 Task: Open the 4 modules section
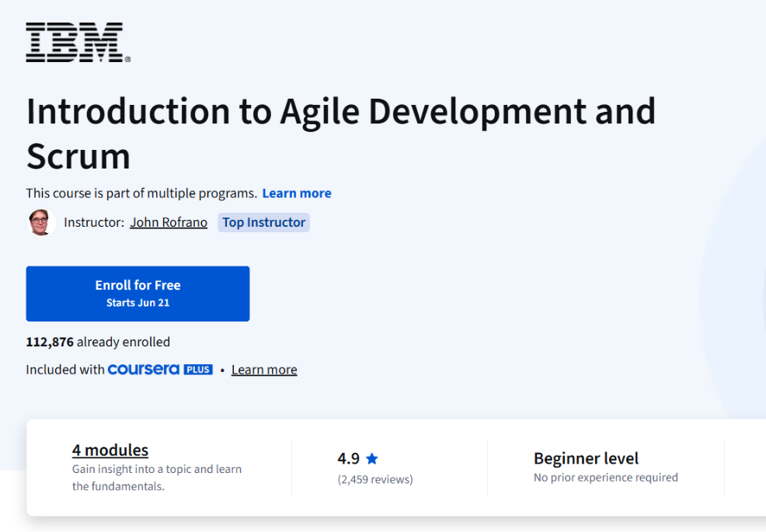tap(110, 450)
